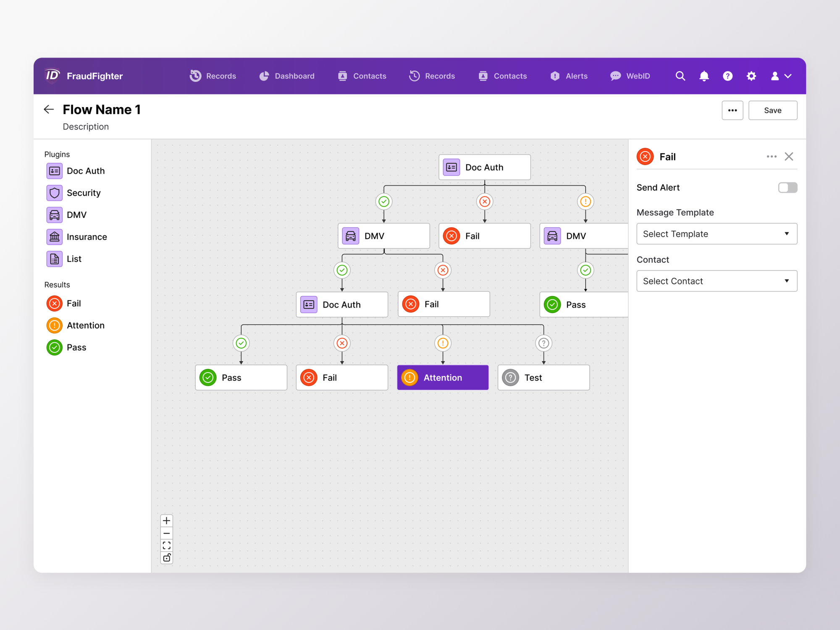Open the second Records nav item
Screen dimensions: 840x630
coord(432,76)
